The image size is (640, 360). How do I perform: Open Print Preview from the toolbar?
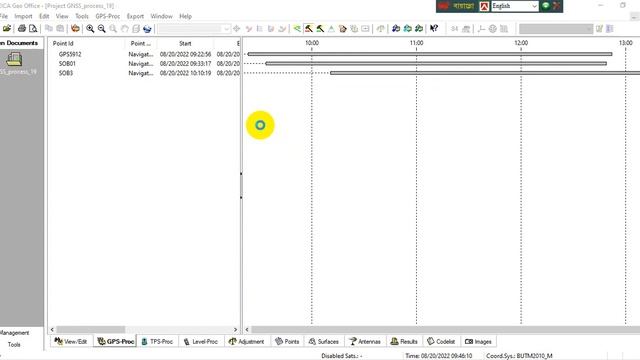33,29
